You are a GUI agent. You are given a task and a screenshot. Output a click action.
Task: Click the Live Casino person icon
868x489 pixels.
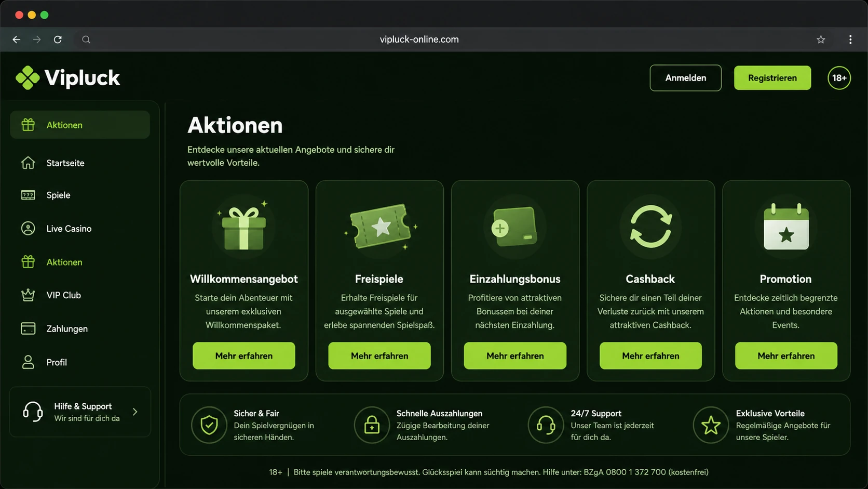28,228
